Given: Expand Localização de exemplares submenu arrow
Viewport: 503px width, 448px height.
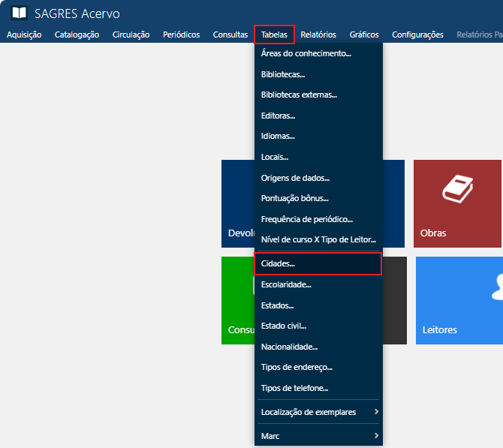Looking at the screenshot, I should point(376,412).
